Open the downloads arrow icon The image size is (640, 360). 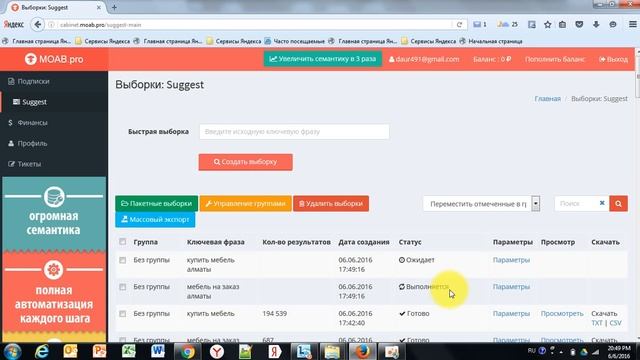[x=596, y=25]
